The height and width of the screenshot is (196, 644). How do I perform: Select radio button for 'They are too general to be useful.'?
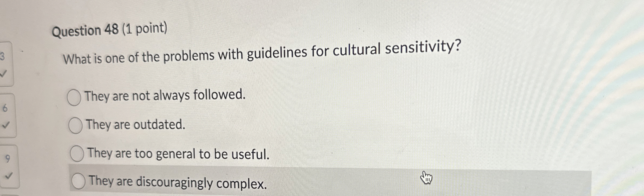pyautogui.click(x=78, y=153)
